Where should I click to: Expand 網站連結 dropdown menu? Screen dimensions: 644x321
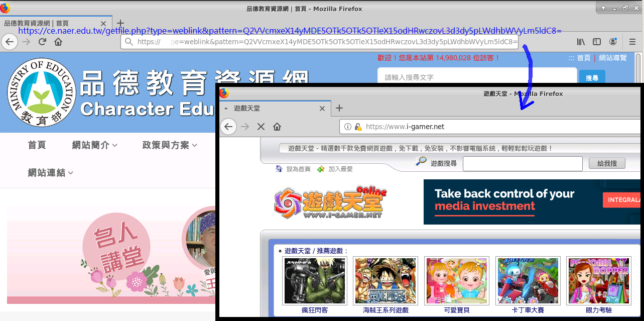51,173
